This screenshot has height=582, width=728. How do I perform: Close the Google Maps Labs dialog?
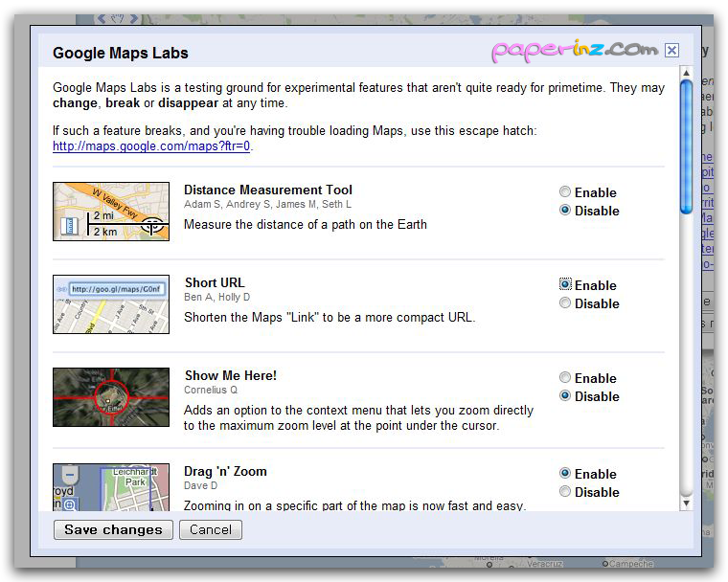click(671, 50)
